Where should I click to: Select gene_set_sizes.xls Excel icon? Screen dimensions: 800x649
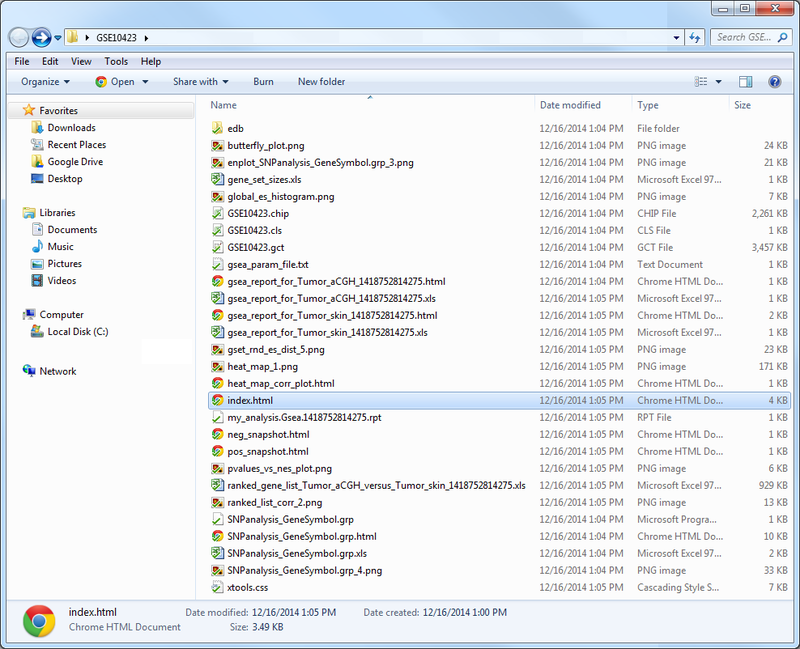click(x=217, y=179)
